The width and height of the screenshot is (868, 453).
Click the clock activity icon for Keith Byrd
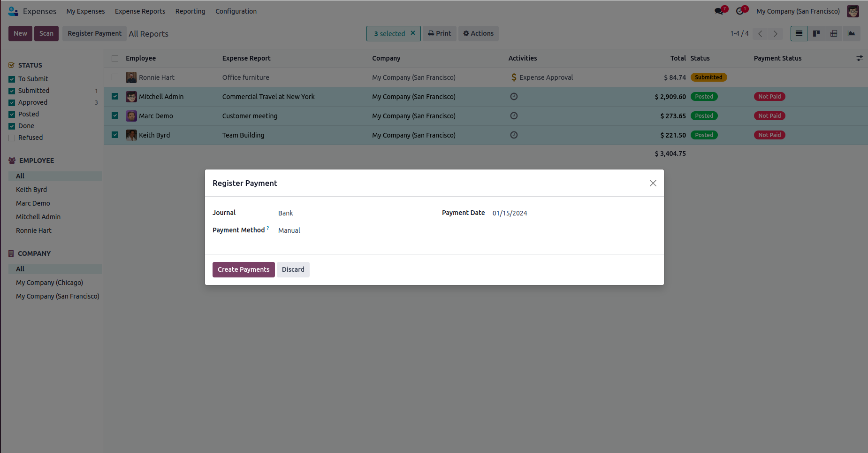(x=514, y=135)
